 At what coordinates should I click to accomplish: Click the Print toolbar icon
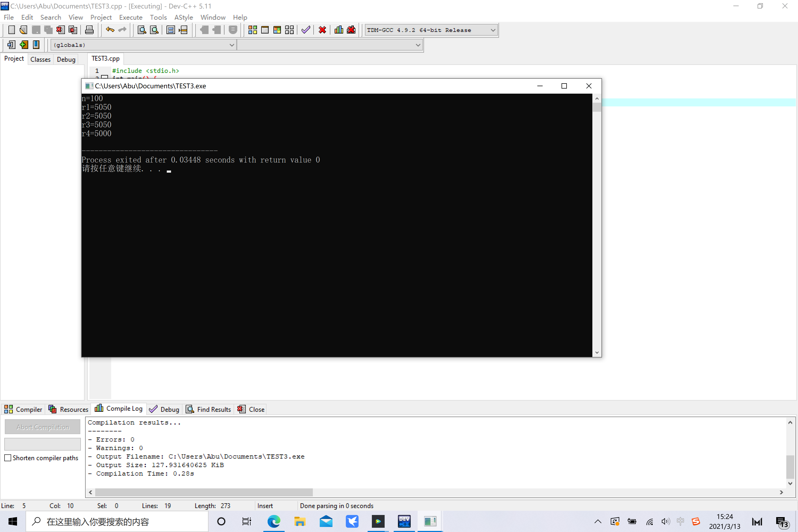[89, 30]
